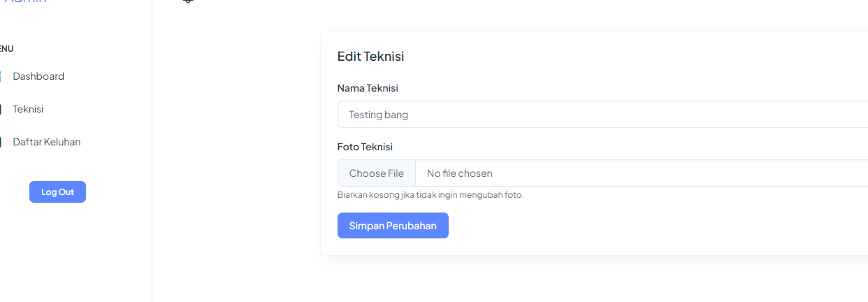Click the header icon above the form
868x302 pixels.
(187, 1)
